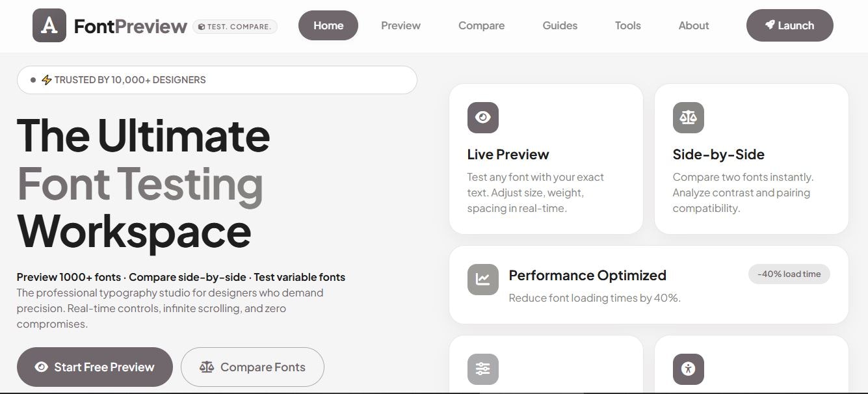Click the scales icon on the Side-by-Side card

689,117
